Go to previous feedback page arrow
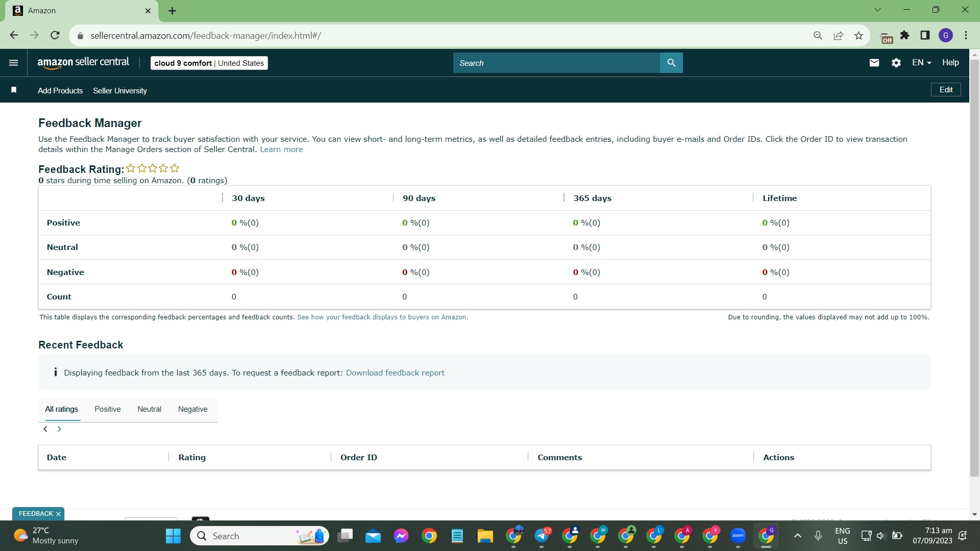 45,429
